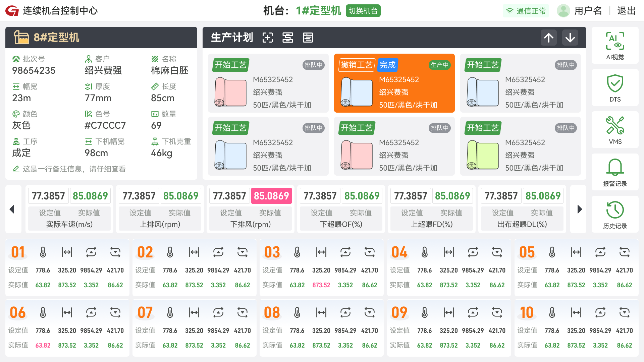This screenshot has width=644, height=362.
Task: Click the company logo icon
Action: click(x=12, y=11)
